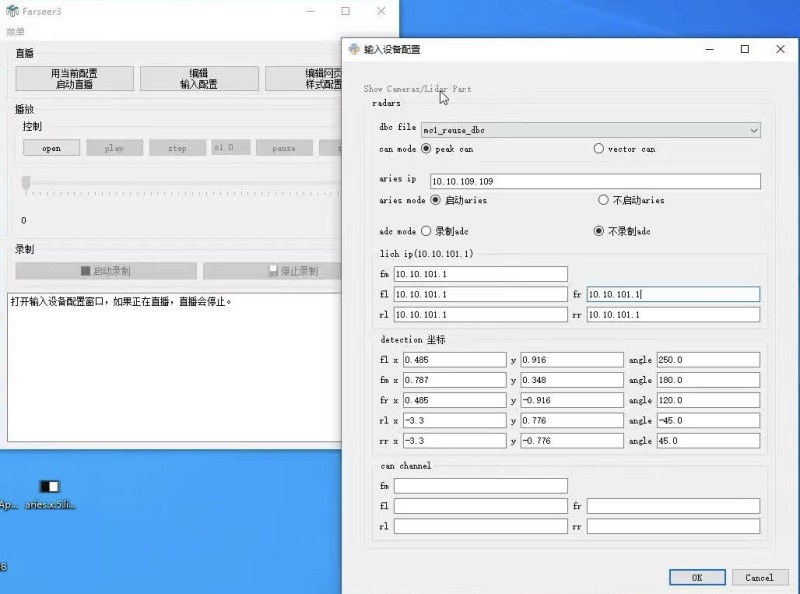
Task: Open the aries desktop shortcut icon
Action: [x=49, y=487]
